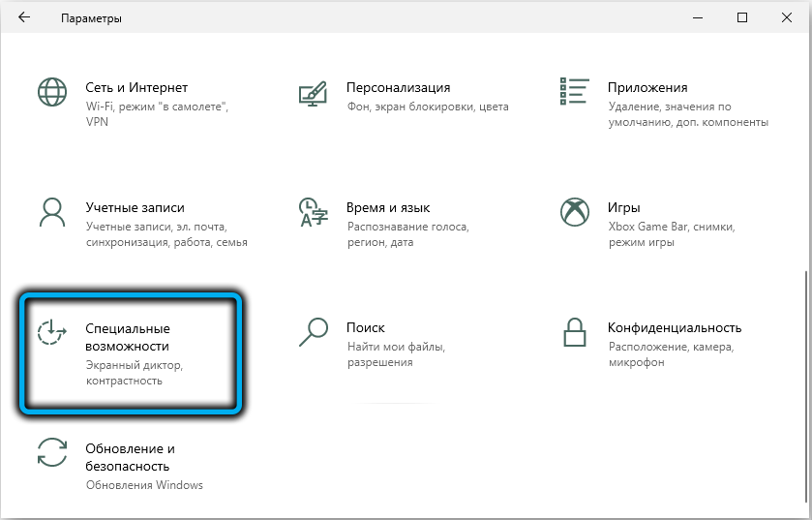Click the Персонализация monitor-with-brush icon

click(313, 93)
